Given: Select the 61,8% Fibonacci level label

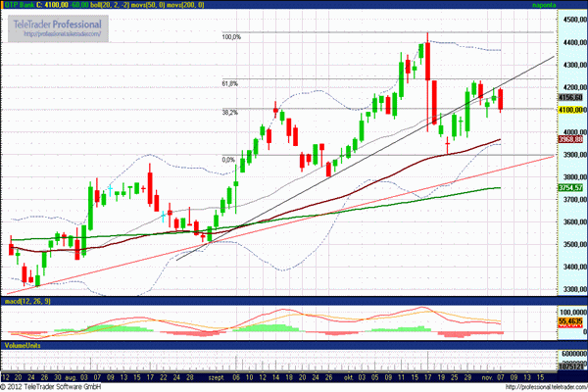Looking at the screenshot, I should pos(230,83).
